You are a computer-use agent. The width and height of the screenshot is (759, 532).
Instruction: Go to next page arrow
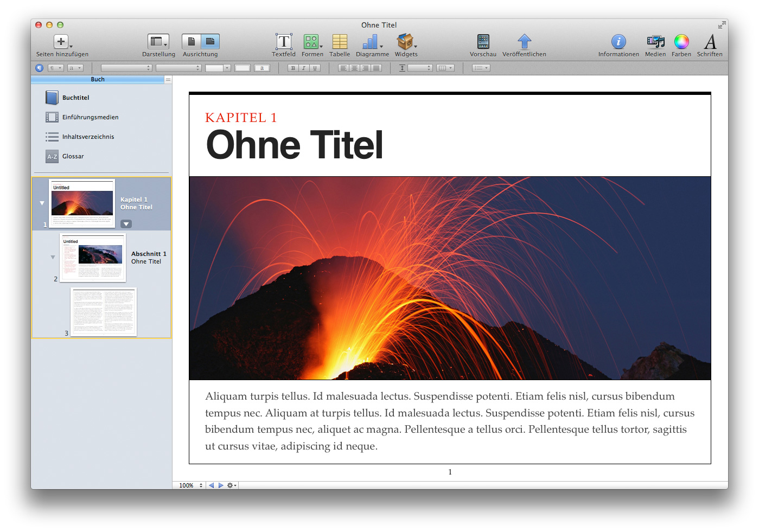tap(221, 485)
